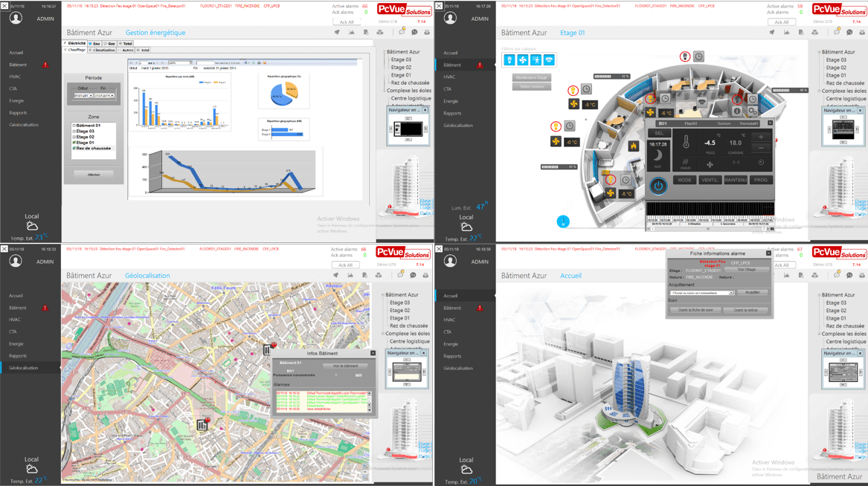
Task: Click the CHAUD heating mode icon on the thermostat
Action: [685, 163]
